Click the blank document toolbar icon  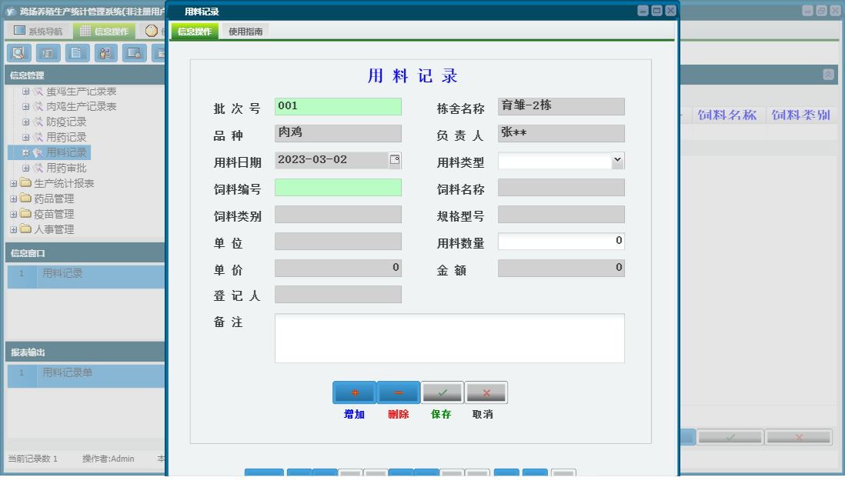click(x=77, y=53)
